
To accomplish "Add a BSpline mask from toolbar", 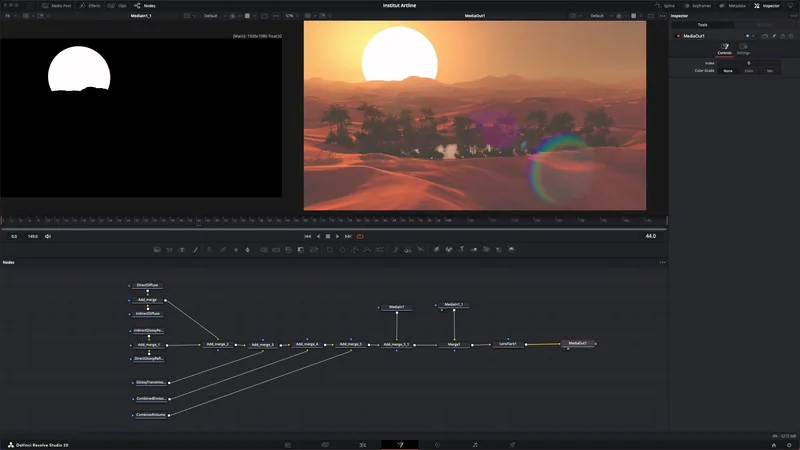I will point(367,249).
